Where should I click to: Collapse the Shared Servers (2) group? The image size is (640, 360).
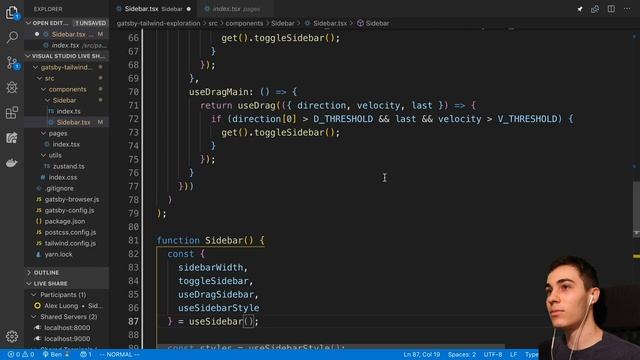tap(34, 317)
